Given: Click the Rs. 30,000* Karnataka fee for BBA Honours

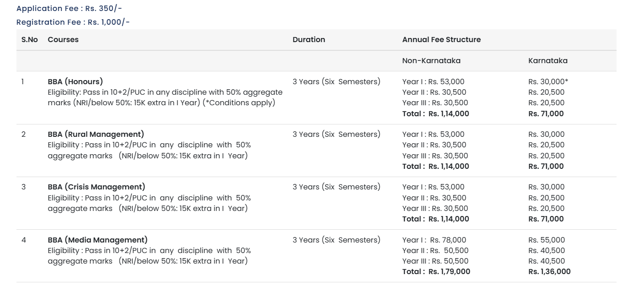Looking at the screenshot, I should coord(548,82).
